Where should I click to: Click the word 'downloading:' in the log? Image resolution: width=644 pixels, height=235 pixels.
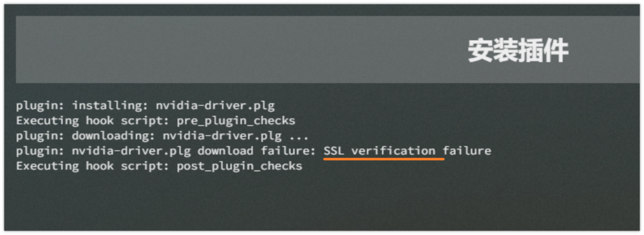pyautogui.click(x=114, y=136)
